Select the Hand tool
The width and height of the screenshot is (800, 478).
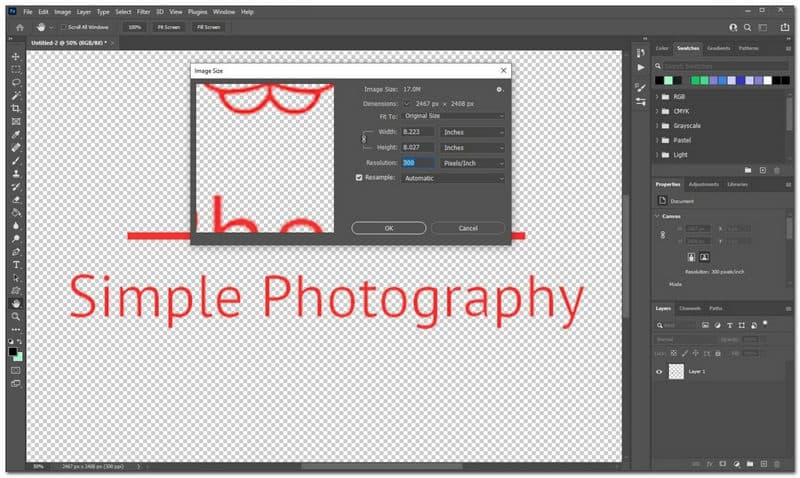[x=16, y=304]
